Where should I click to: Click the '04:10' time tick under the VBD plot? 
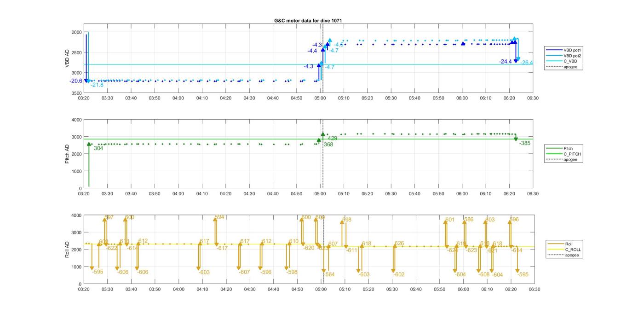pyautogui.click(x=202, y=98)
